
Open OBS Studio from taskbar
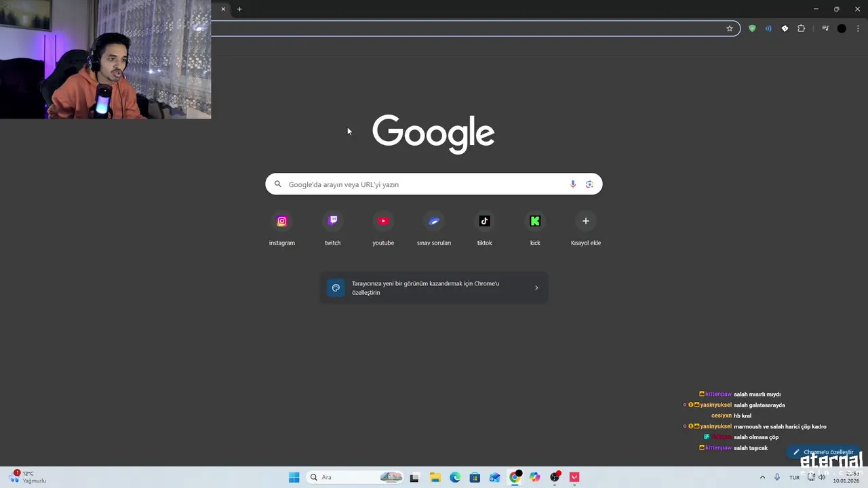(555, 477)
